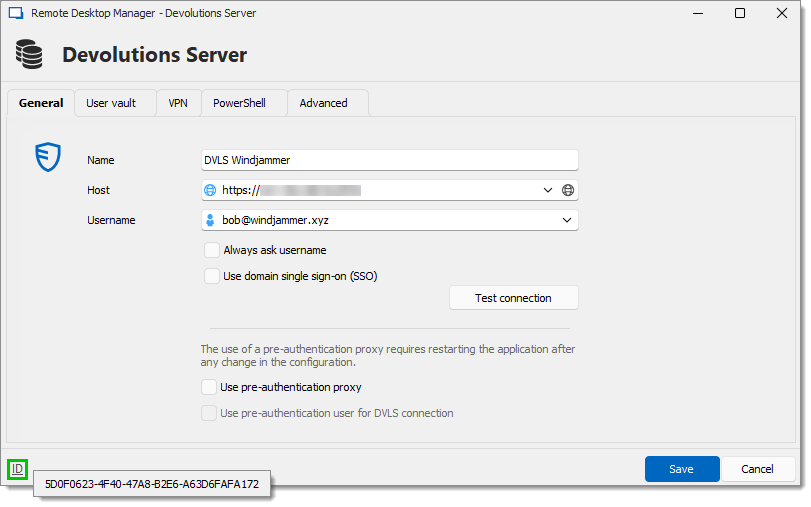This screenshot has height=507, width=811.
Task: Maximize the Devolutions Server window
Action: (x=740, y=13)
